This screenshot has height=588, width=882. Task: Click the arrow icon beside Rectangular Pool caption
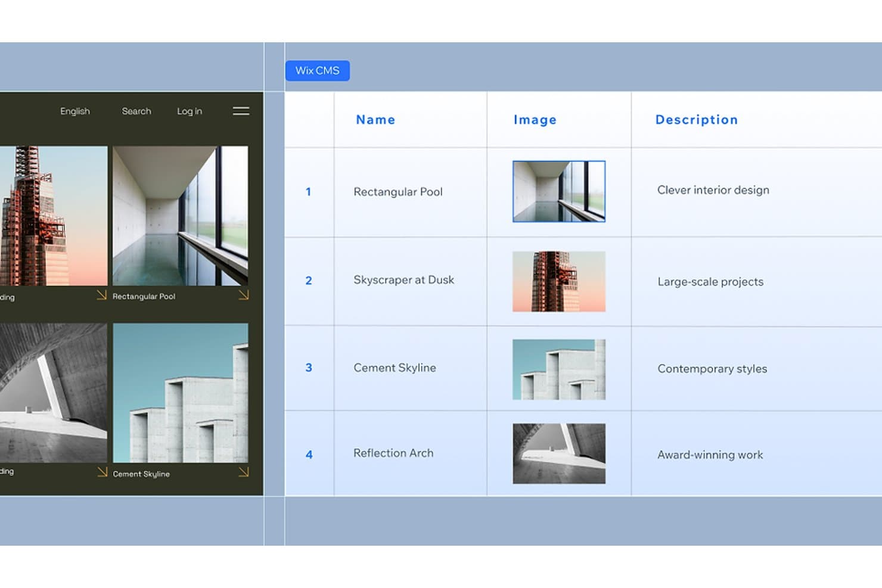pyautogui.click(x=243, y=295)
